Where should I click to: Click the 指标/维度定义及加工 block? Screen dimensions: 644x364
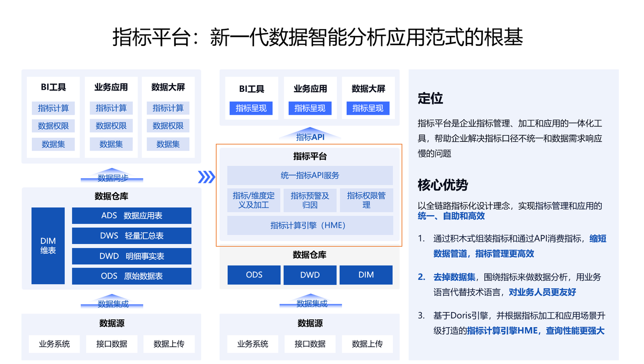pos(254,200)
